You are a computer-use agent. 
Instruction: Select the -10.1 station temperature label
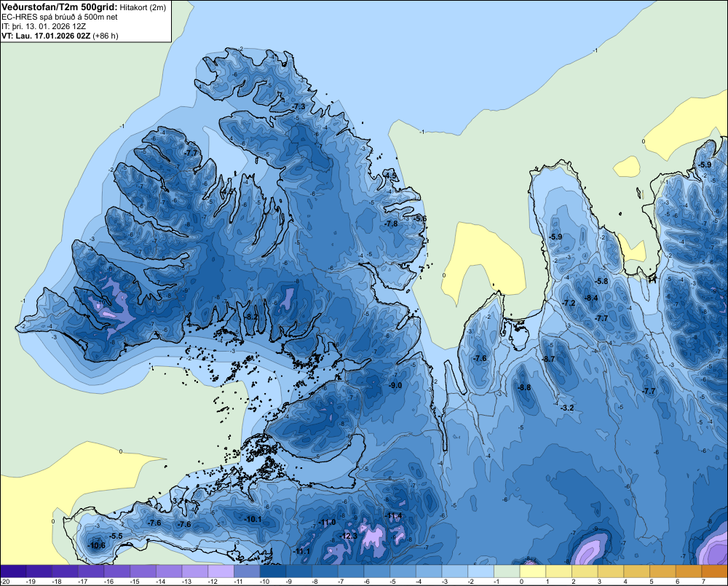[x=253, y=519]
